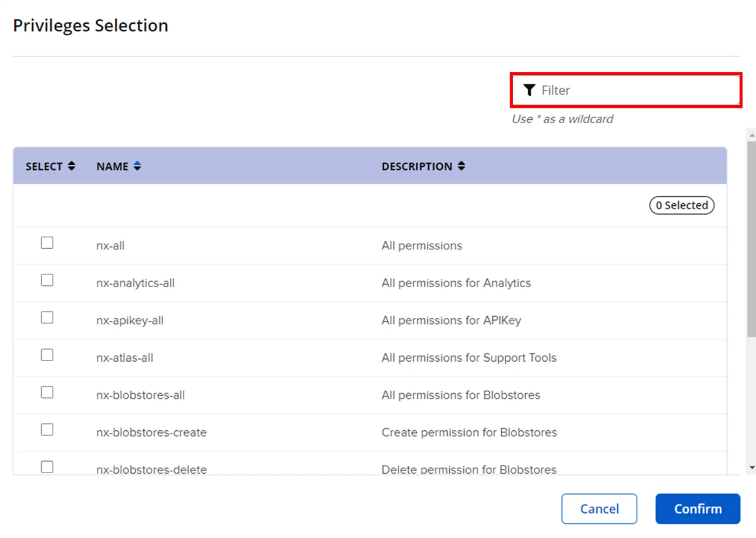
Task: Click the DESCRIPTION column header
Action: point(417,166)
